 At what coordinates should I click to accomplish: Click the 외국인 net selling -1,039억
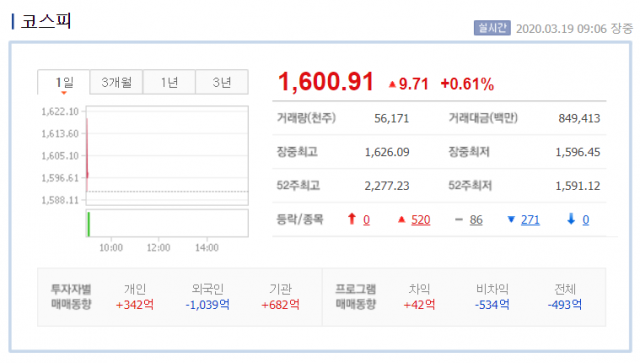[x=207, y=305]
